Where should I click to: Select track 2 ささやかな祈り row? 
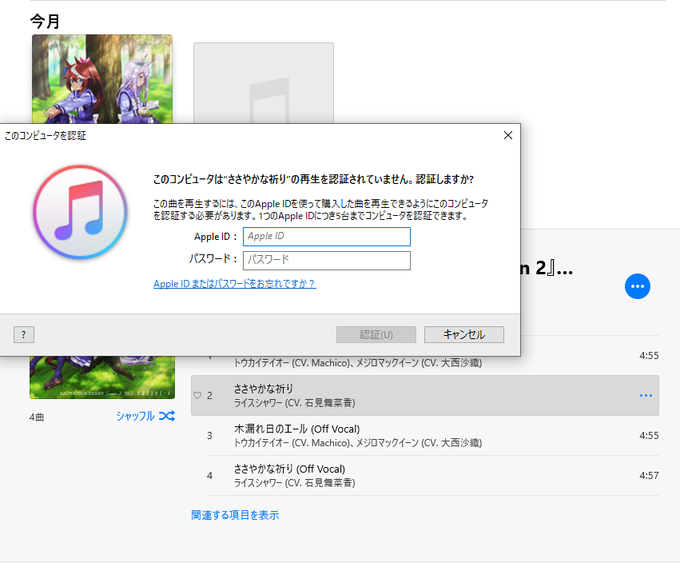pyautogui.click(x=425, y=395)
